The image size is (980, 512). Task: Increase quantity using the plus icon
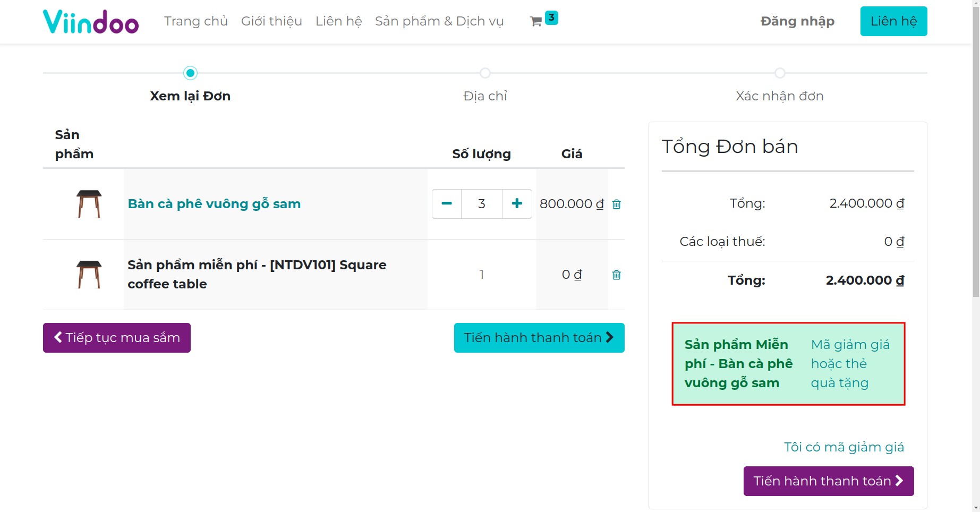516,203
